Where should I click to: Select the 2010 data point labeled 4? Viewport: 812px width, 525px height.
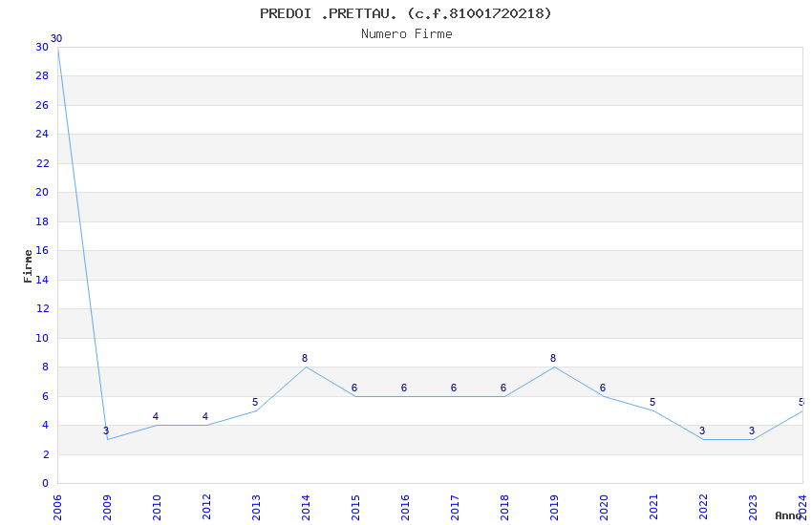click(157, 425)
